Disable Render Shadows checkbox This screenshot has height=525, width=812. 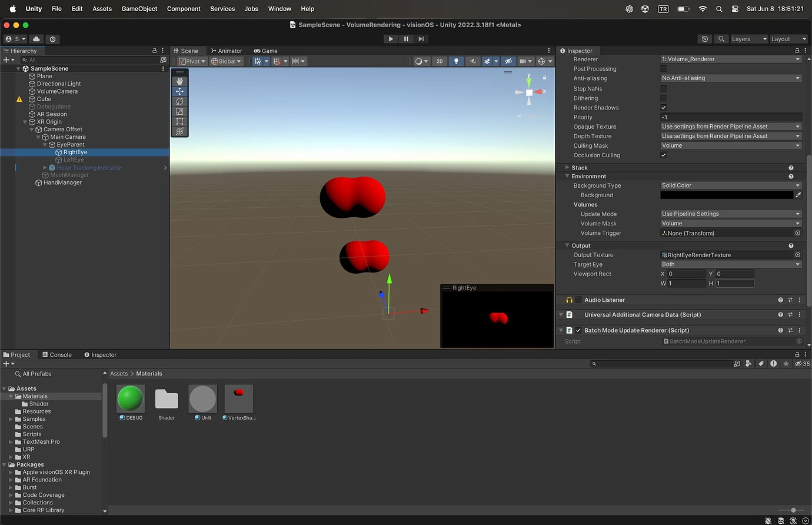(x=664, y=107)
